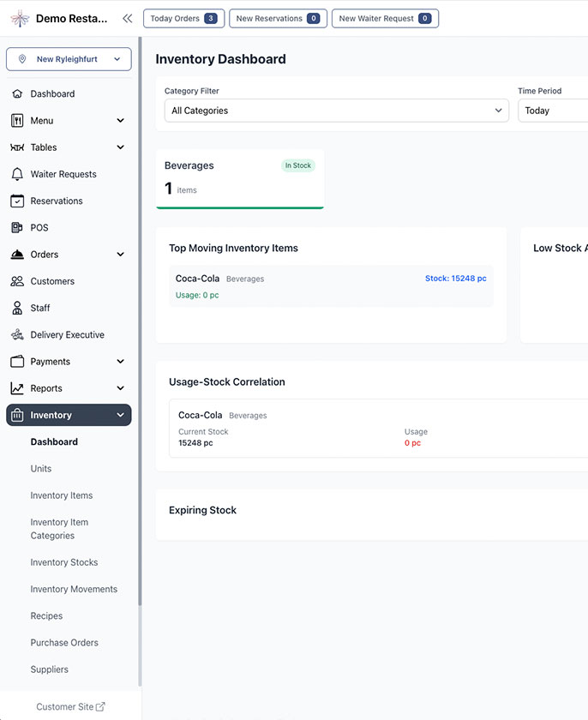Screen dimensions: 588x720
Task: Click the Dashboard home icon in sidebar
Action: coord(17,93)
